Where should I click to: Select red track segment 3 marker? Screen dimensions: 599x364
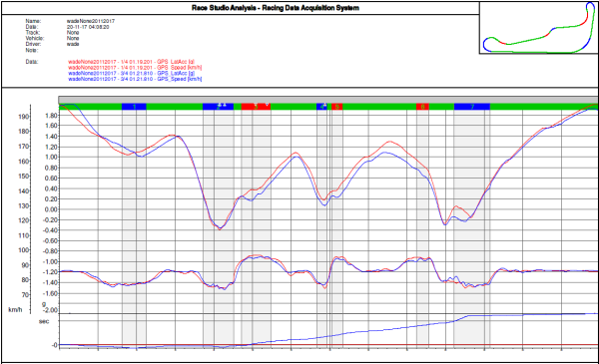pos(256,107)
